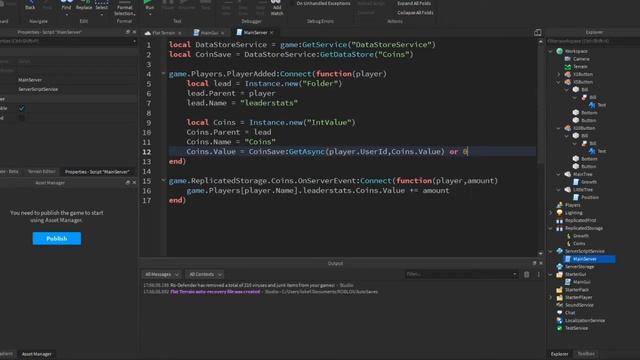Select the MainServer script in Explorer
Viewport: 640px width, 360px height.
tap(584, 259)
